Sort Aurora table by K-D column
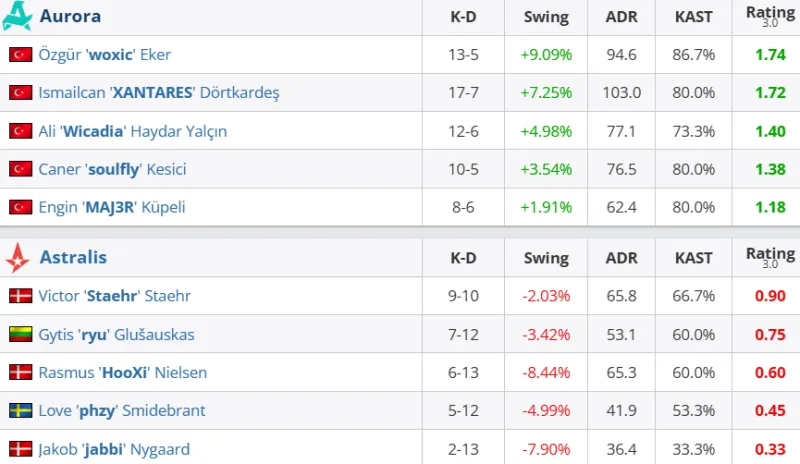800x464 pixels. (463, 17)
